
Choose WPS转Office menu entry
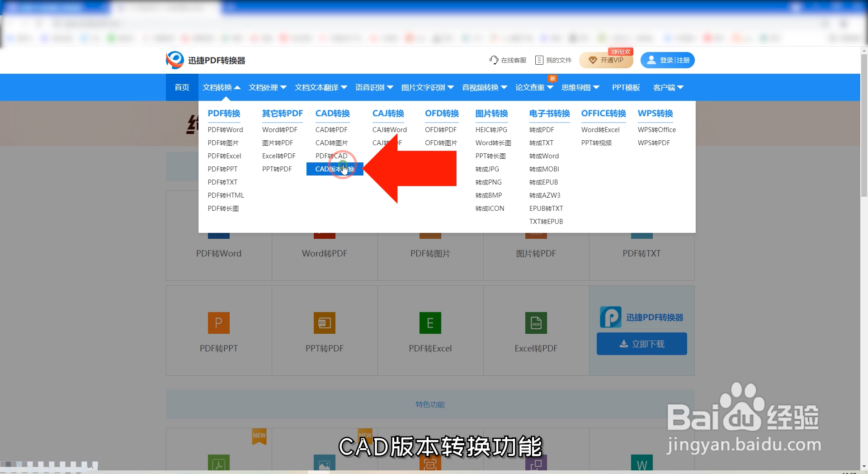tap(657, 130)
